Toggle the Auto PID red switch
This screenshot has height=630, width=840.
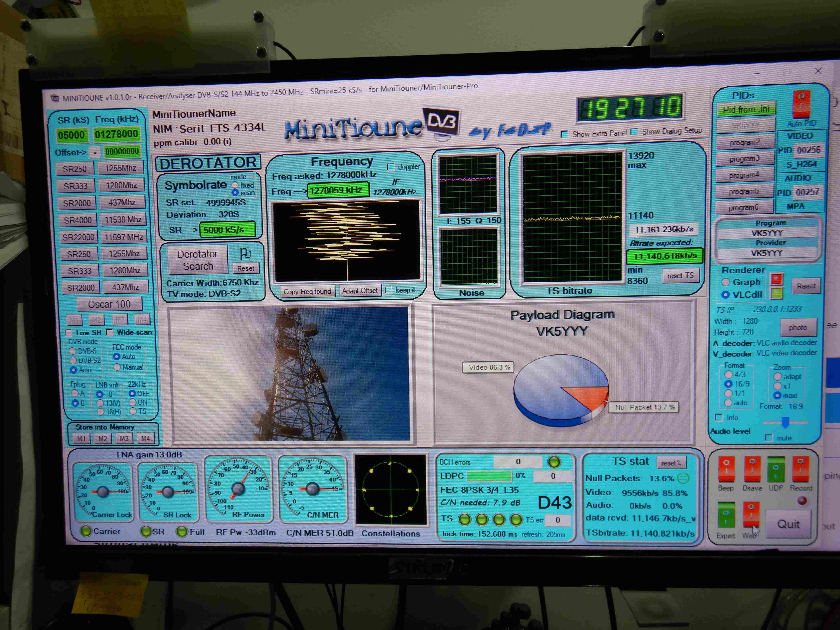click(x=801, y=104)
